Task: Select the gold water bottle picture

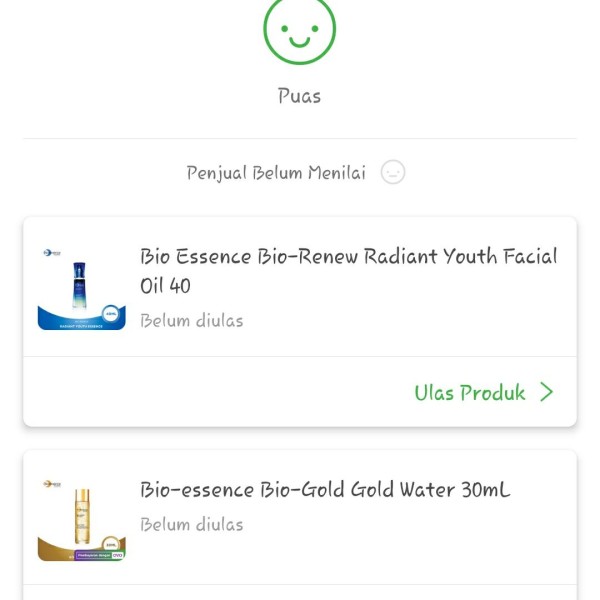Action: (82, 516)
